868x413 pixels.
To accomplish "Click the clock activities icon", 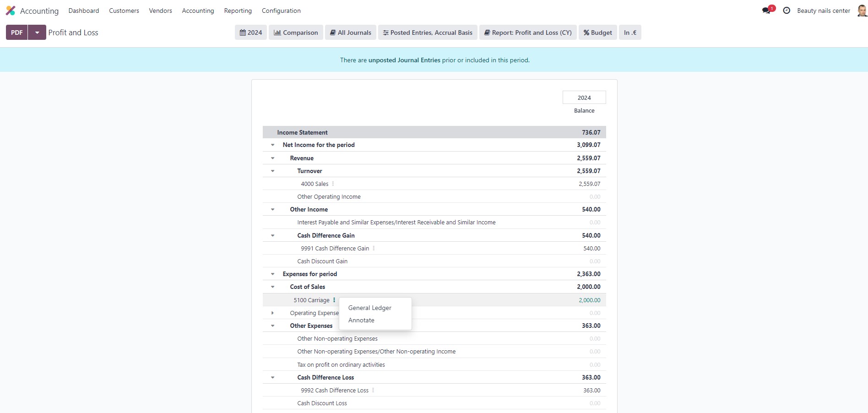I will pos(787,11).
